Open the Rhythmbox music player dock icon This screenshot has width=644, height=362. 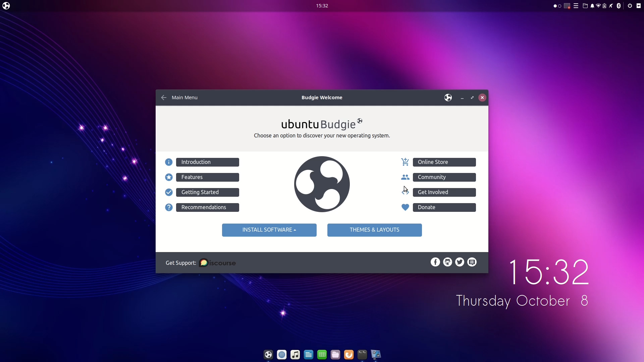295,355
